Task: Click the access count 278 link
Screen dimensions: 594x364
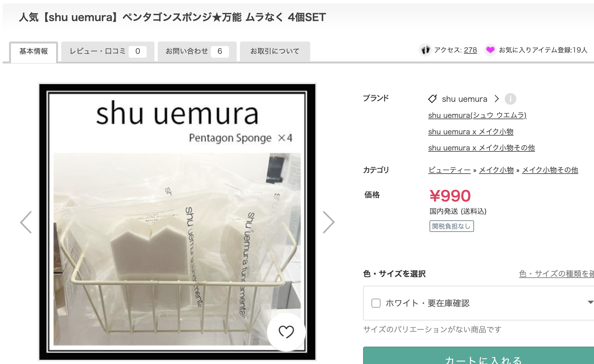Action: (x=470, y=50)
